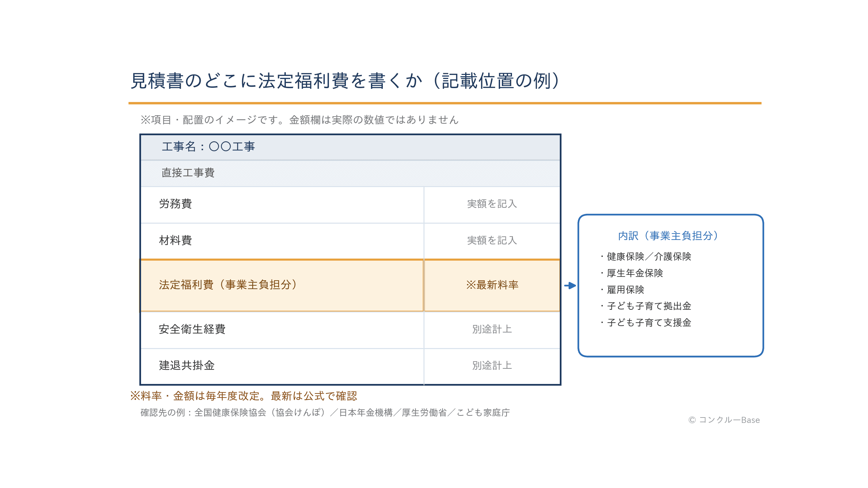Click 実額を記入 in the 材料費 row
This screenshot has height=488, width=868.
tap(492, 240)
